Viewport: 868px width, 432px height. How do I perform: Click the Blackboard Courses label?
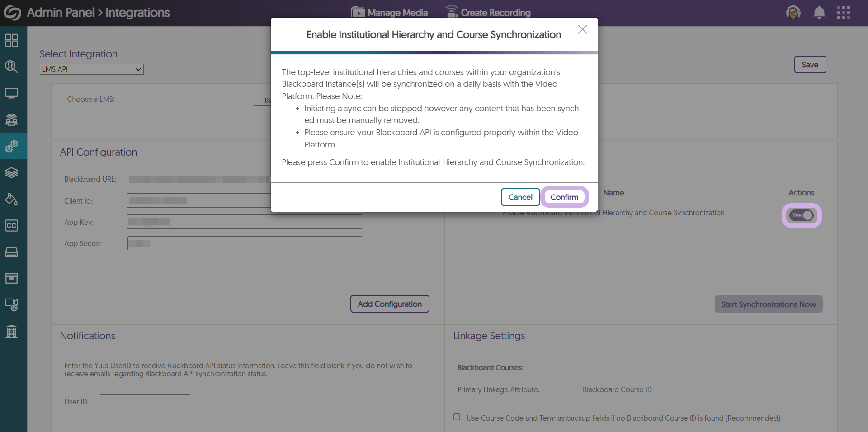tap(490, 367)
